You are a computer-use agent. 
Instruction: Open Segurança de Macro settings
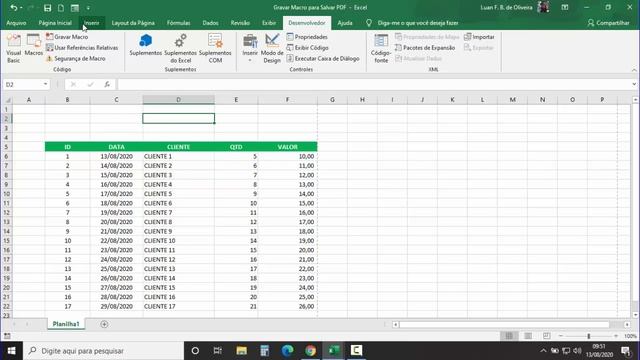[76, 59]
